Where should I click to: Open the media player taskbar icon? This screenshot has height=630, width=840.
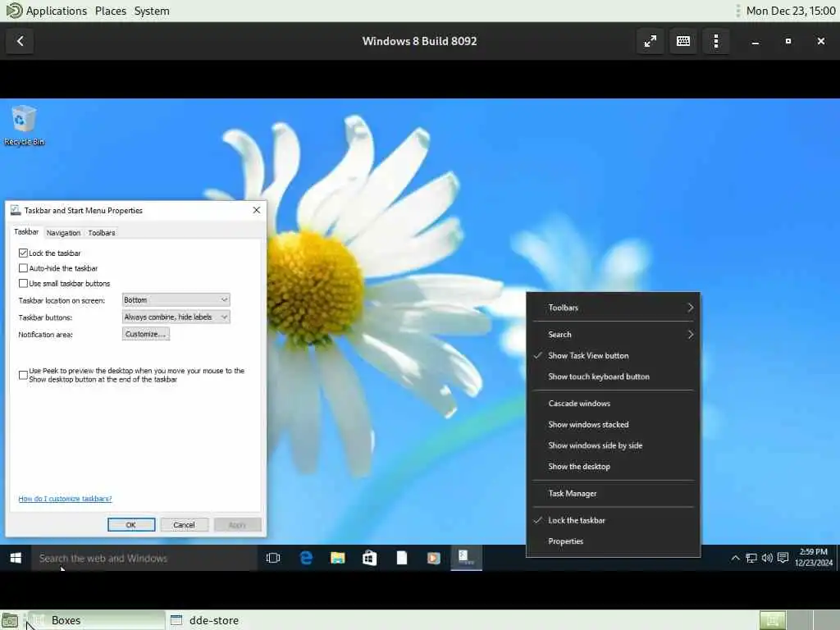tap(434, 558)
